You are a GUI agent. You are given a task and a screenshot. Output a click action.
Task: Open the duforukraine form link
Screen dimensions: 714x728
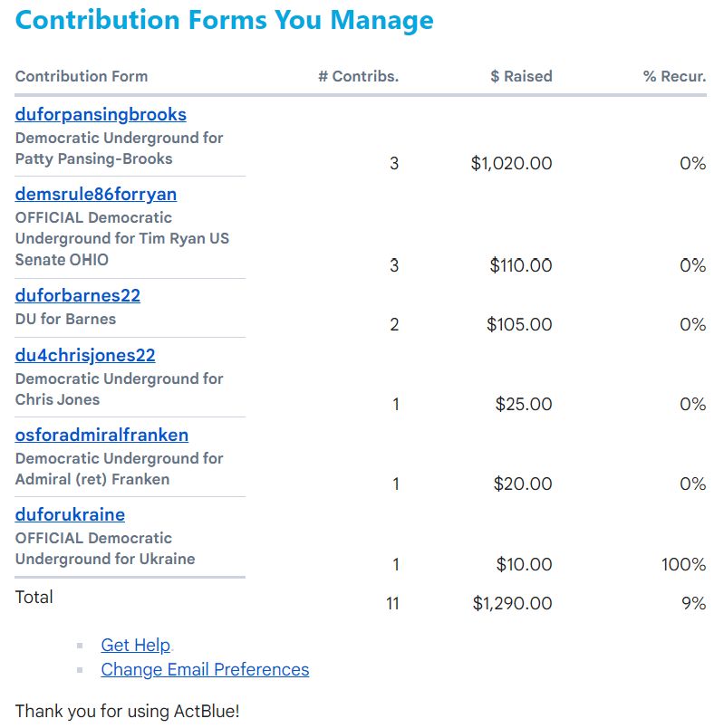(x=70, y=515)
